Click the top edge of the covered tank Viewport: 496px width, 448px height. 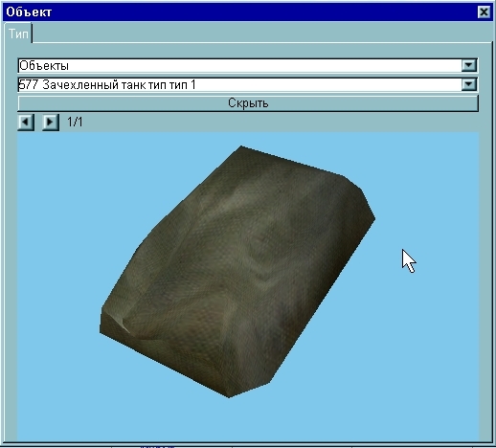(292, 161)
